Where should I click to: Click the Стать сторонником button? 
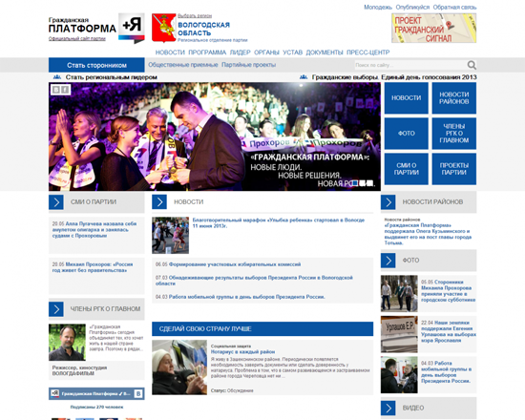pyautogui.click(x=96, y=65)
